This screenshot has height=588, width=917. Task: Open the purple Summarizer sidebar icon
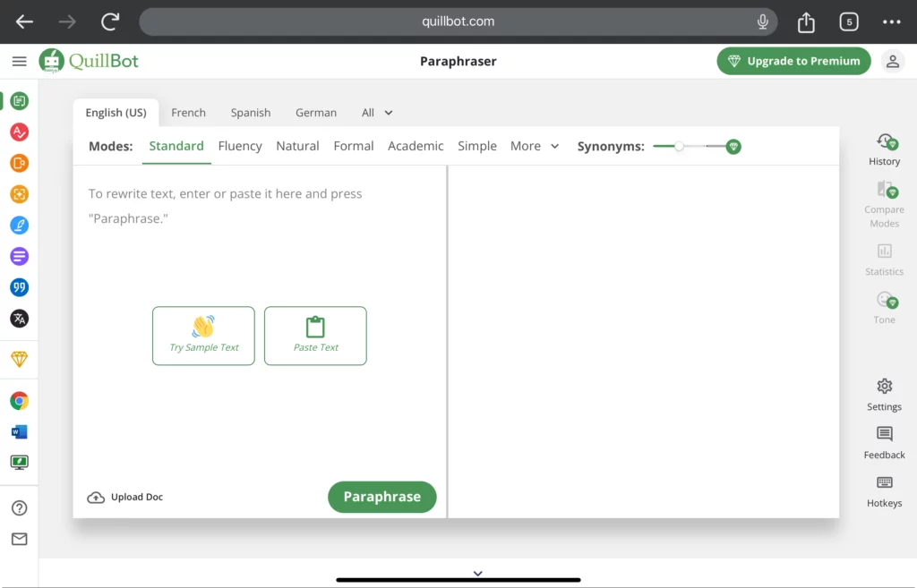pyautogui.click(x=20, y=256)
